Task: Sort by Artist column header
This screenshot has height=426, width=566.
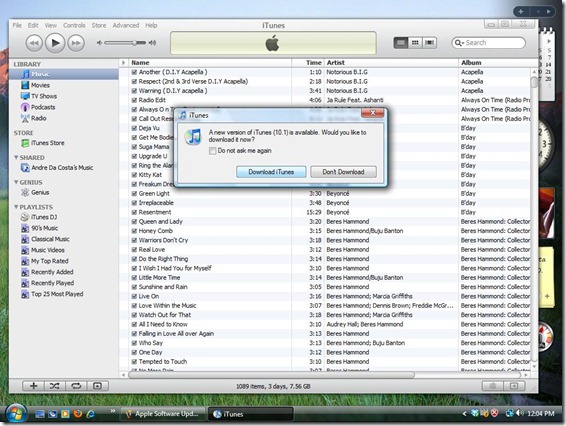Action: (391, 63)
